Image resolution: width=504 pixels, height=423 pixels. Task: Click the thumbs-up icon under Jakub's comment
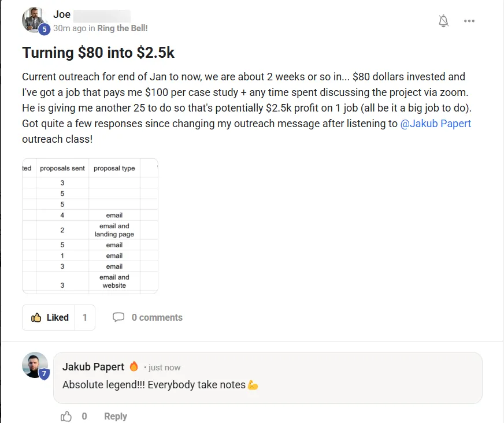point(66,416)
